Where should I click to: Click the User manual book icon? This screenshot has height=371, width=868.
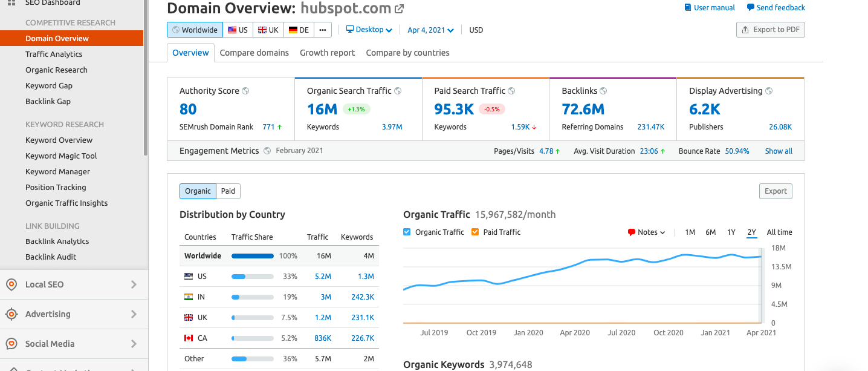688,8
